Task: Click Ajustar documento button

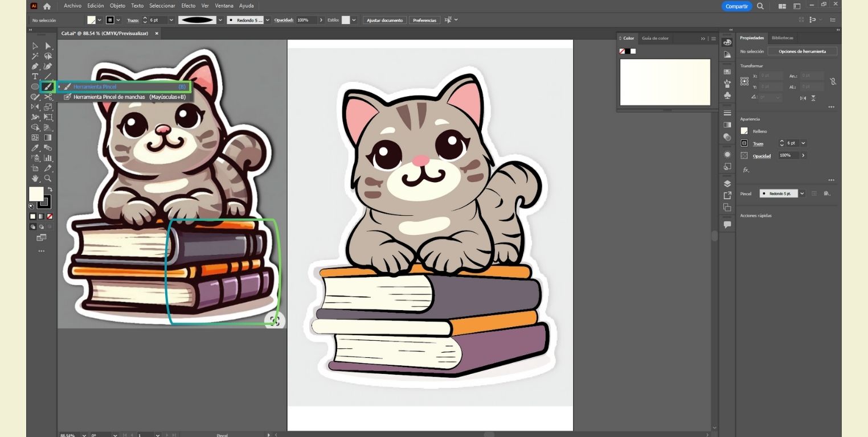Action: pos(384,20)
